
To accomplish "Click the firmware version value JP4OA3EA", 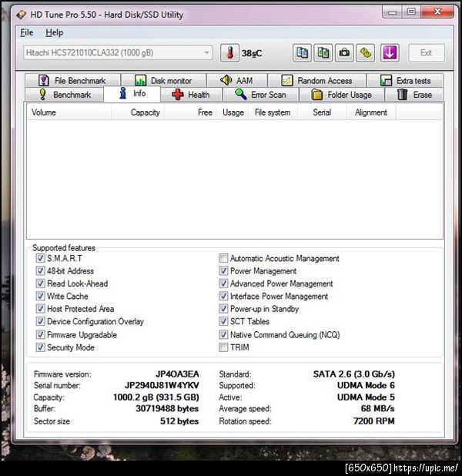I will pos(177,374).
